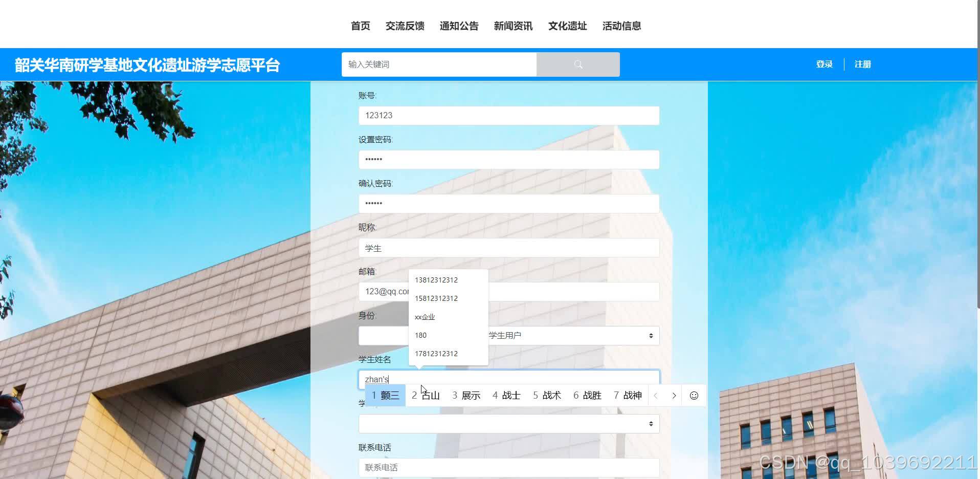Open the 首页 nav item
Screen dimensions: 980x479
pos(361,26)
